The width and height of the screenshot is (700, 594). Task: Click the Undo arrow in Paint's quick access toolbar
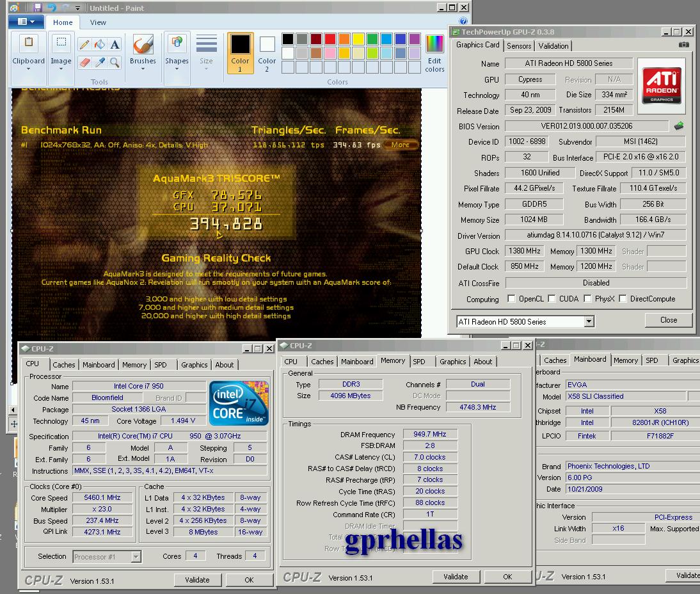point(52,8)
